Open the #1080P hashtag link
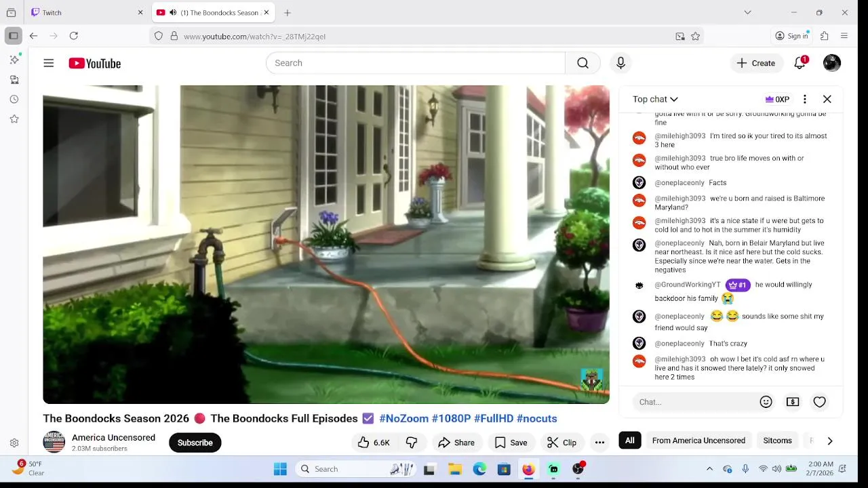 click(451, 419)
